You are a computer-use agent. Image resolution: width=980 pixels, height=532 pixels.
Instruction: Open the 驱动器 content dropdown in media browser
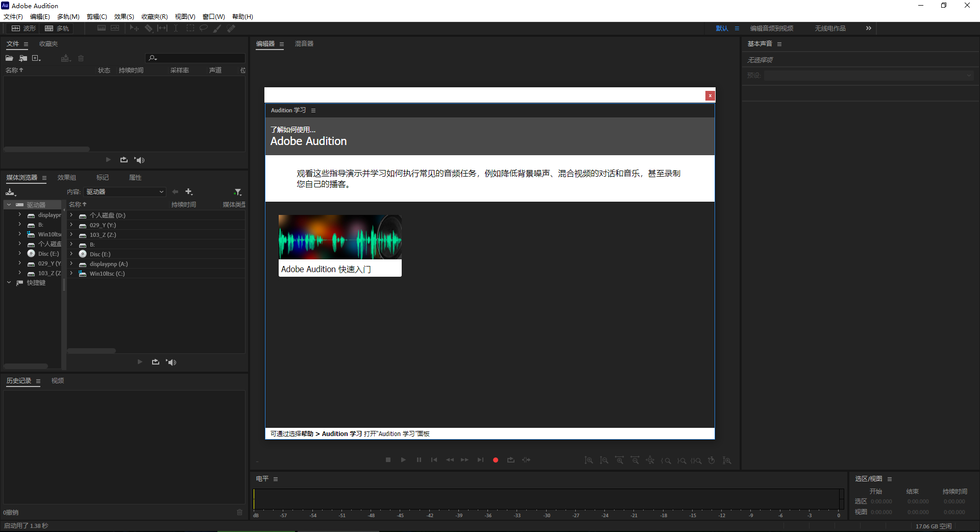[x=125, y=191]
